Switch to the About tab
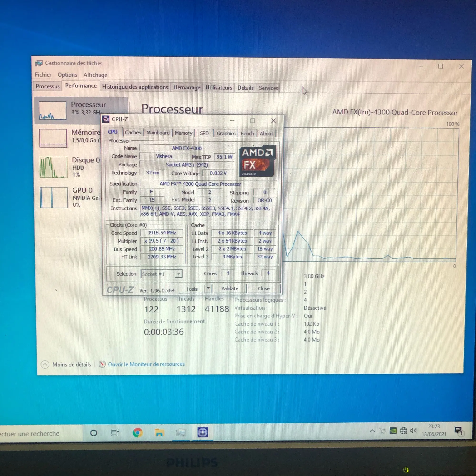476x476 pixels. pyautogui.click(x=267, y=134)
